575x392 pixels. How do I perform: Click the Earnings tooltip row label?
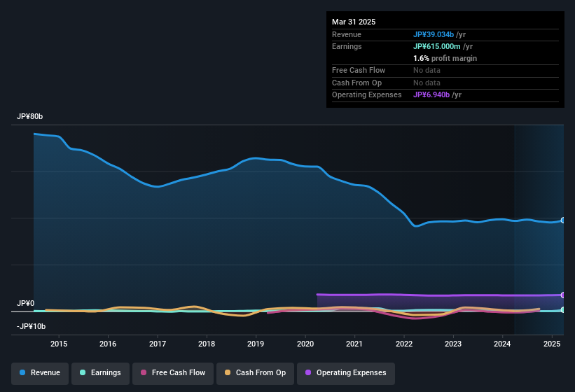click(347, 46)
